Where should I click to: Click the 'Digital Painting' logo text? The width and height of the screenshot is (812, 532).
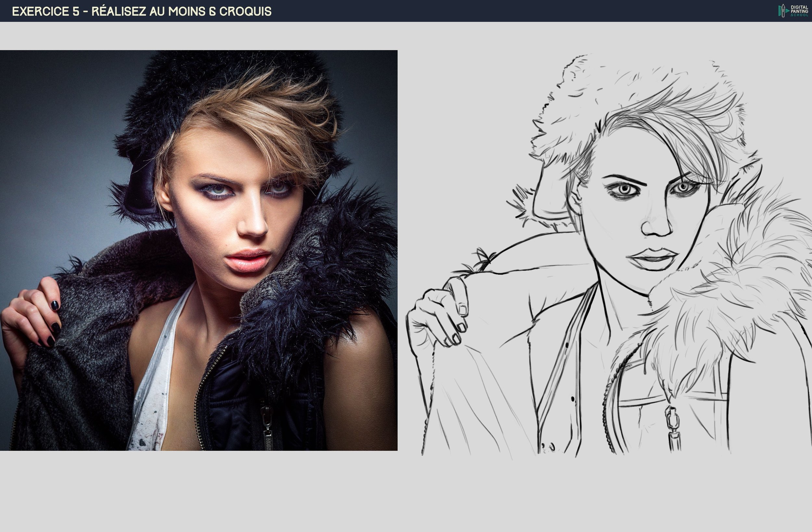point(799,9)
